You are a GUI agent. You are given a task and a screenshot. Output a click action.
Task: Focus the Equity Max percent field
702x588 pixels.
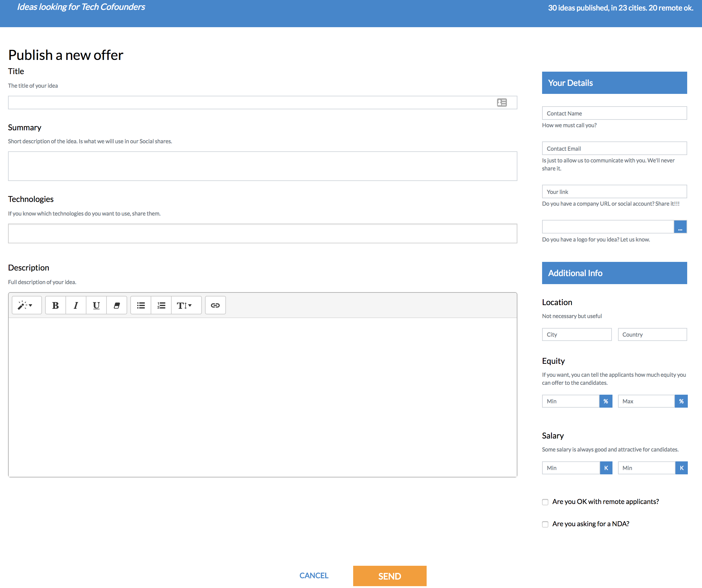point(646,401)
